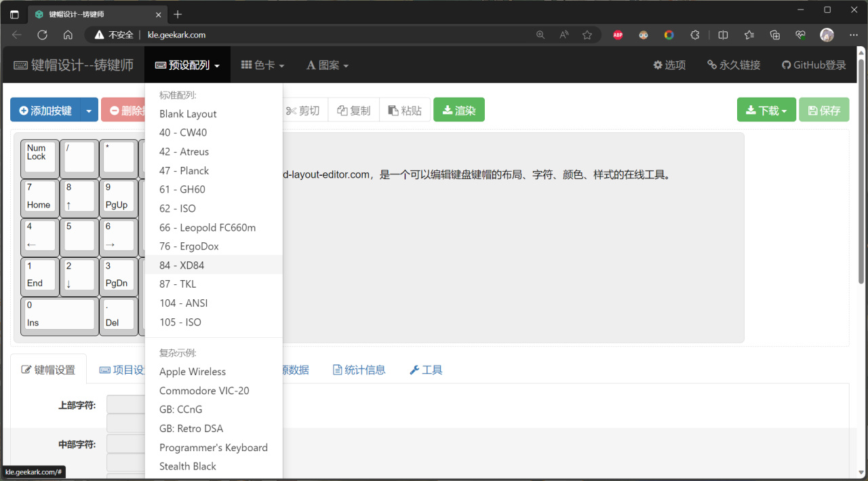868x481 pixels.
Task: Open collections icon
Action: click(775, 35)
